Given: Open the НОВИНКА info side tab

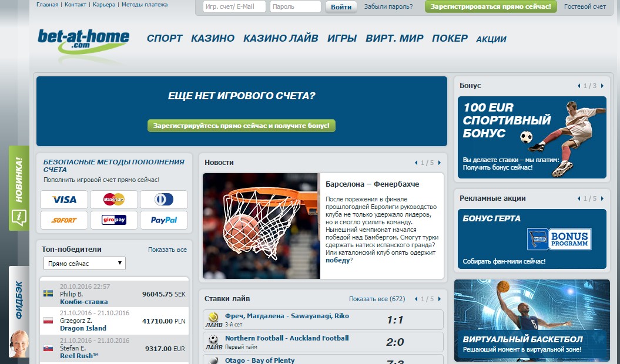Looking at the screenshot, I should (x=19, y=188).
